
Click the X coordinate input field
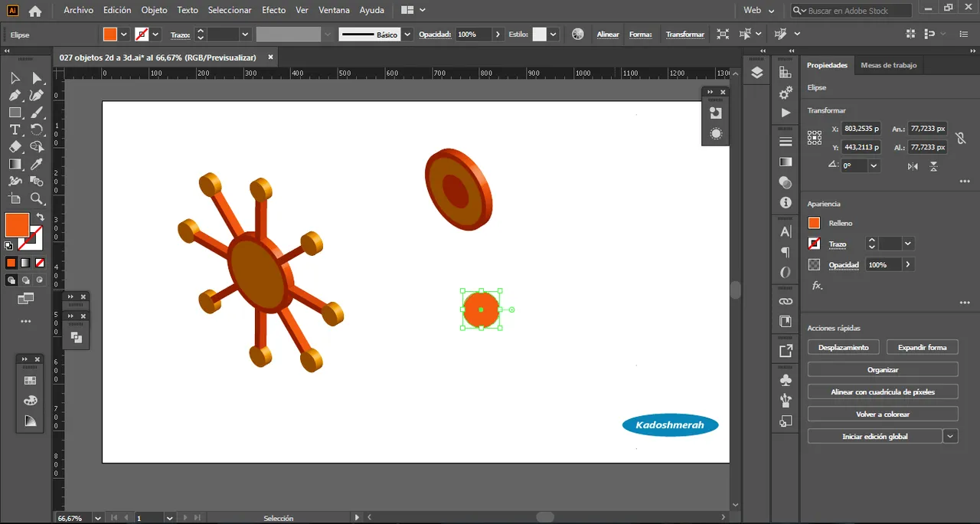click(x=861, y=129)
